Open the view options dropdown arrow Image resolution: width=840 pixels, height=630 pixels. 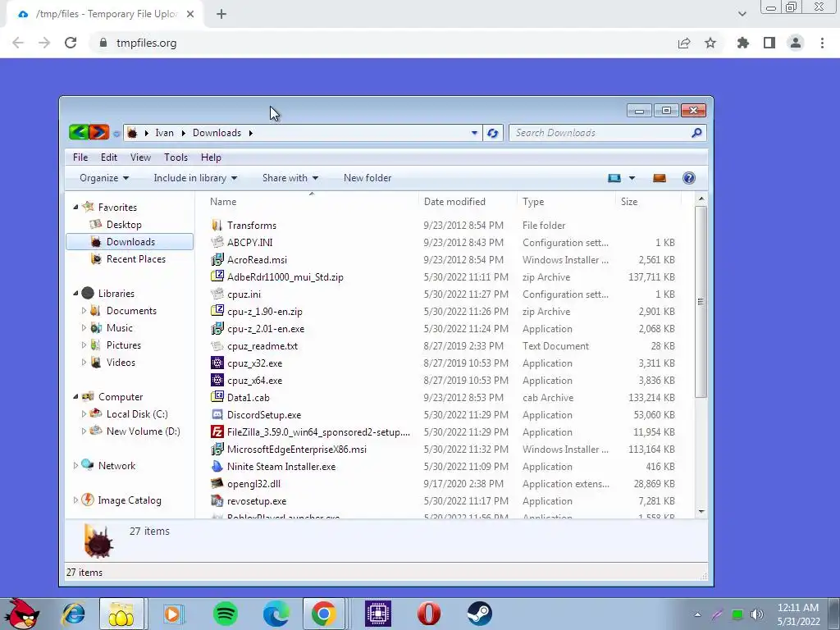[632, 178]
